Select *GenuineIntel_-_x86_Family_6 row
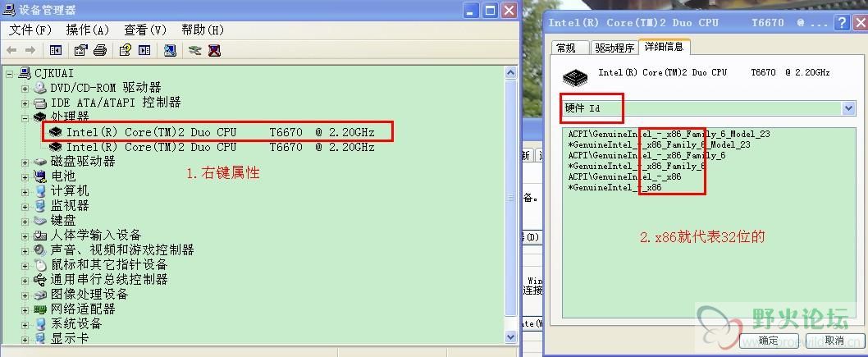Screen dimensions: 868x357 637,166
